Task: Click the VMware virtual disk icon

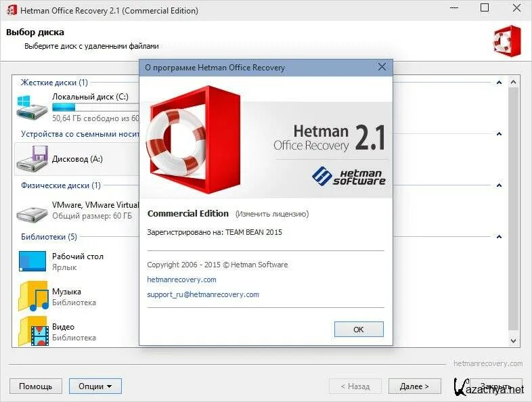Action: [x=32, y=213]
